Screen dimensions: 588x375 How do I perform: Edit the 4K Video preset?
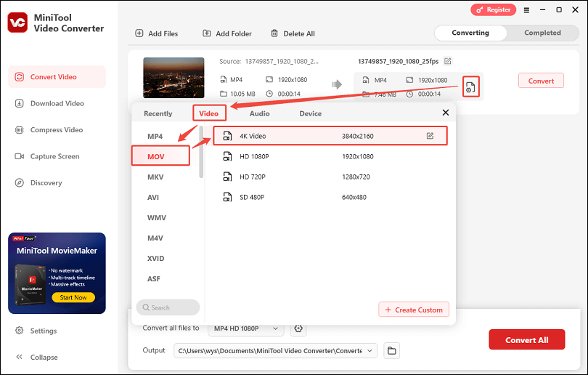(x=430, y=136)
